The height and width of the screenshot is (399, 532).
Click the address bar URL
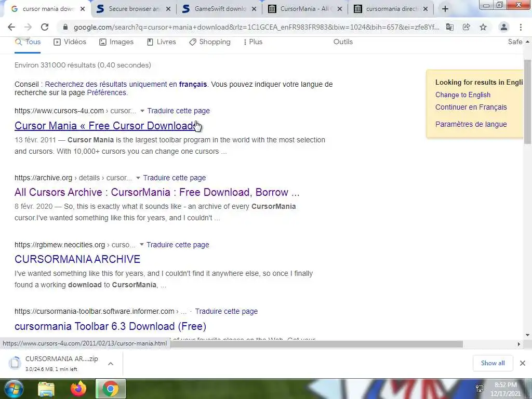256,27
